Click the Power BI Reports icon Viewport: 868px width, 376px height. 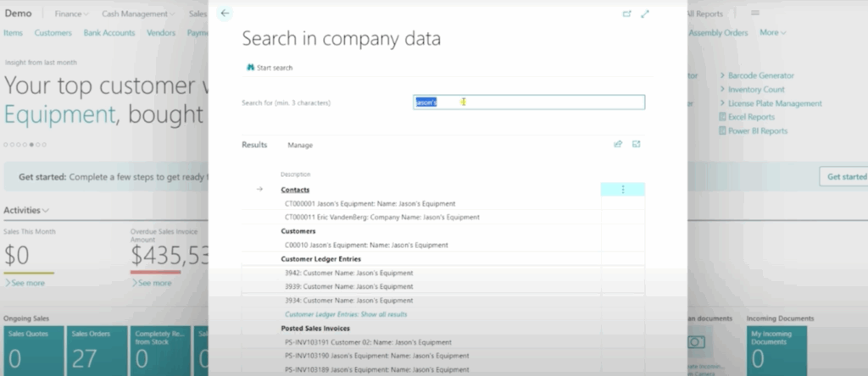722,131
